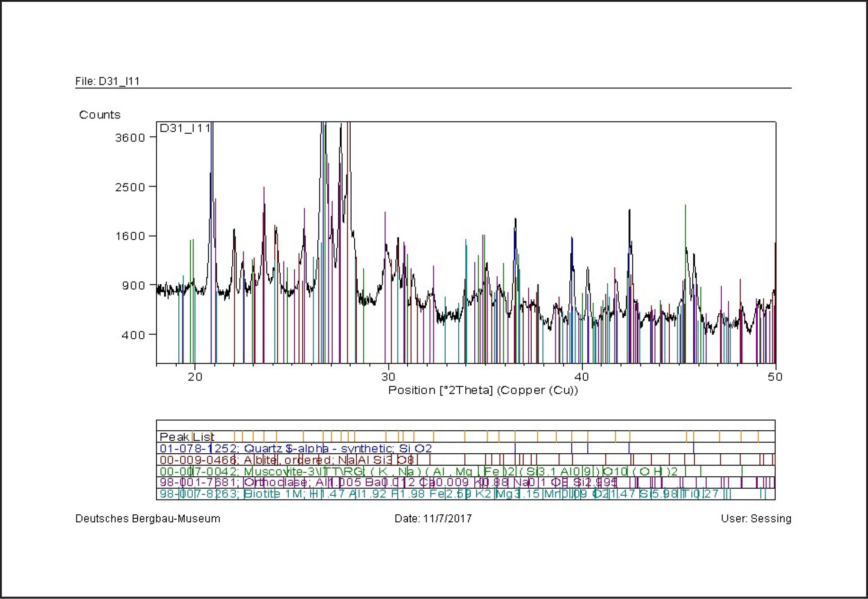This screenshot has height=599, width=868.
Task: Click the x-axis title 'Position [°2Theta] (Copper (Cu))'
Action: tap(483, 390)
